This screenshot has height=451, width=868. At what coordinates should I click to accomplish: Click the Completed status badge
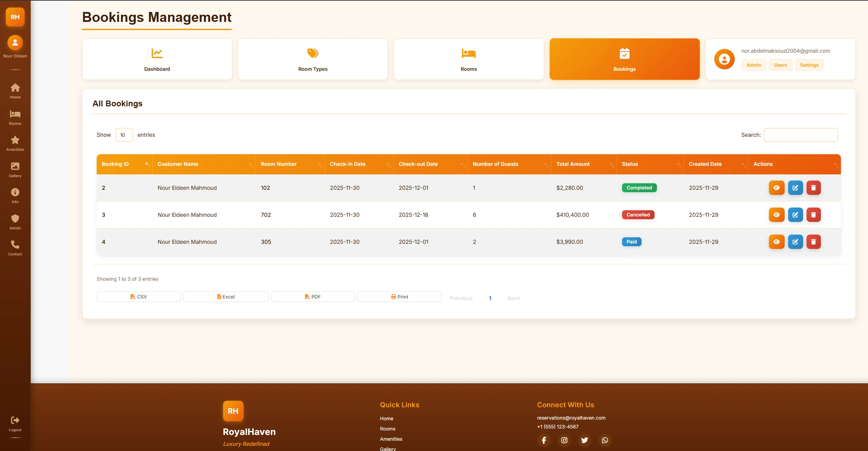(639, 188)
